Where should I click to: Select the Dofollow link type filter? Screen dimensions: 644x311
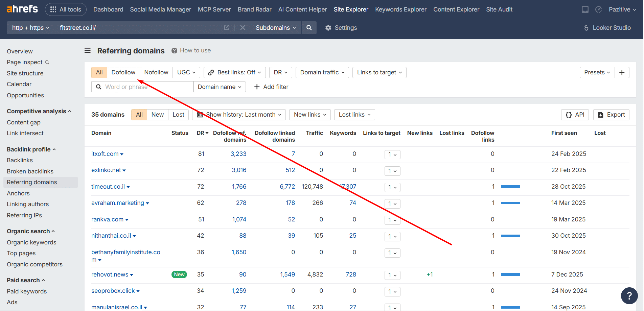tap(123, 72)
